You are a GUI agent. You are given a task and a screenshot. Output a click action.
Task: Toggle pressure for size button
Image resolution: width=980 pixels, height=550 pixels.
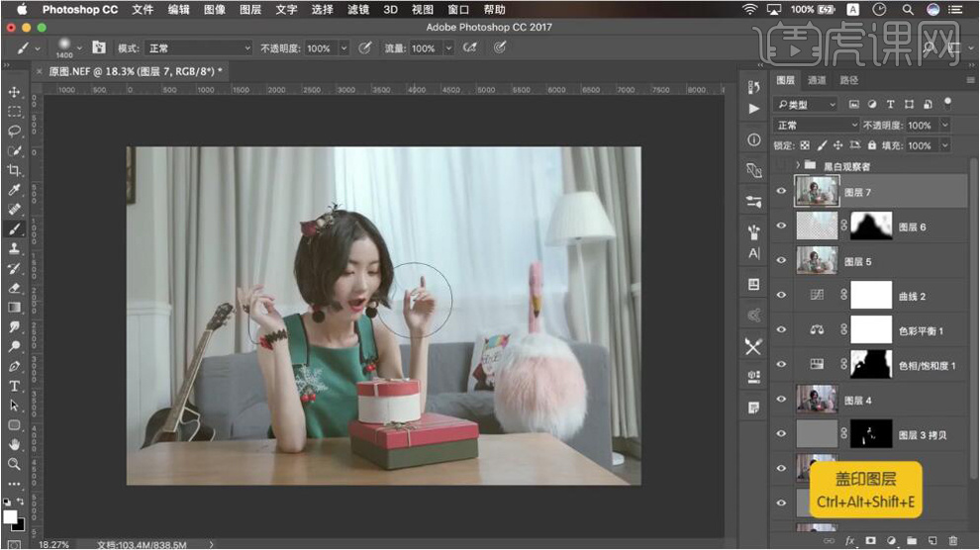coord(499,47)
